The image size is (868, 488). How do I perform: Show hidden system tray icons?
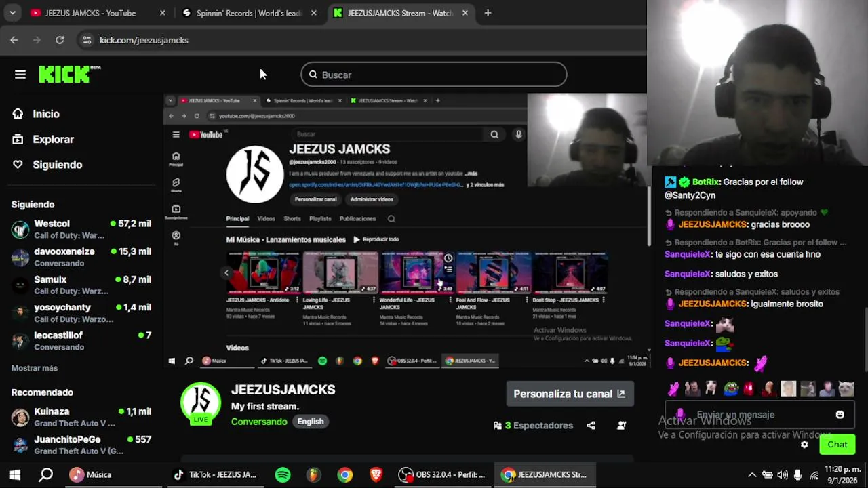[x=751, y=474]
